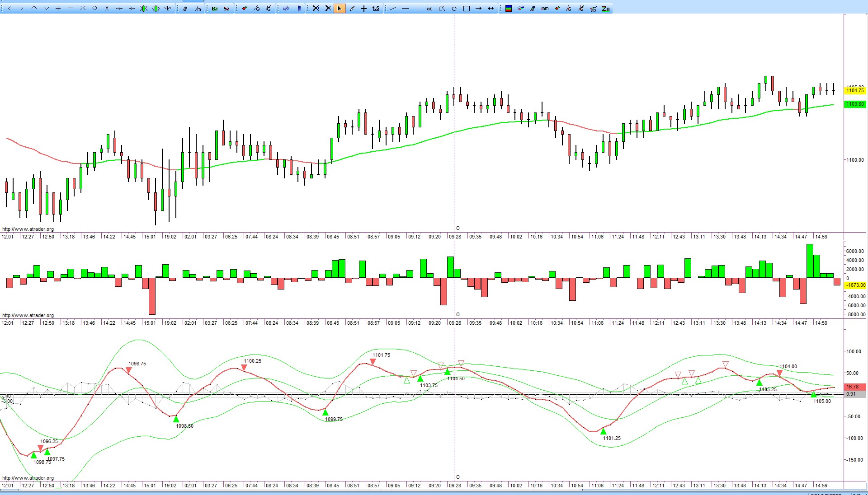This screenshot has width=868, height=495.
Task: Click atrader.org link in the price chart
Action: pos(28,229)
